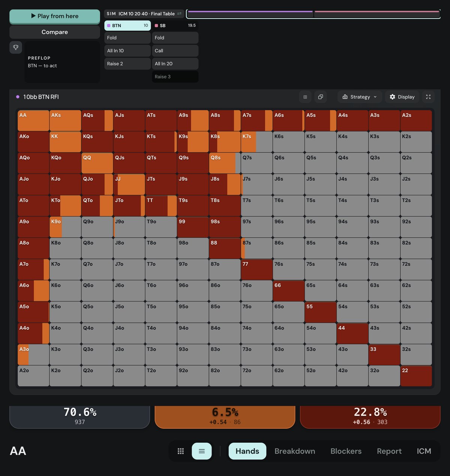
Task: Switch to grid view icon at bottom
Action: pos(181,451)
